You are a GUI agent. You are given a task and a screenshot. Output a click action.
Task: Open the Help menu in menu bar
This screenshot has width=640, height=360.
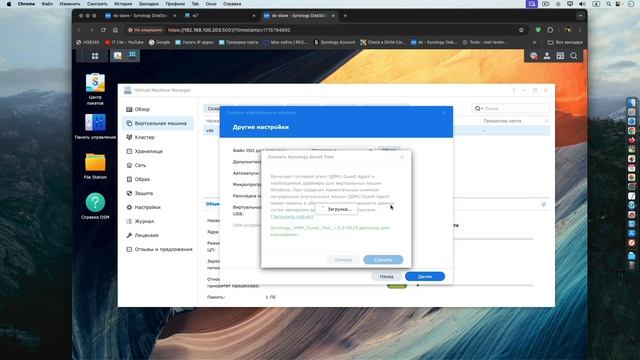(x=232, y=4)
